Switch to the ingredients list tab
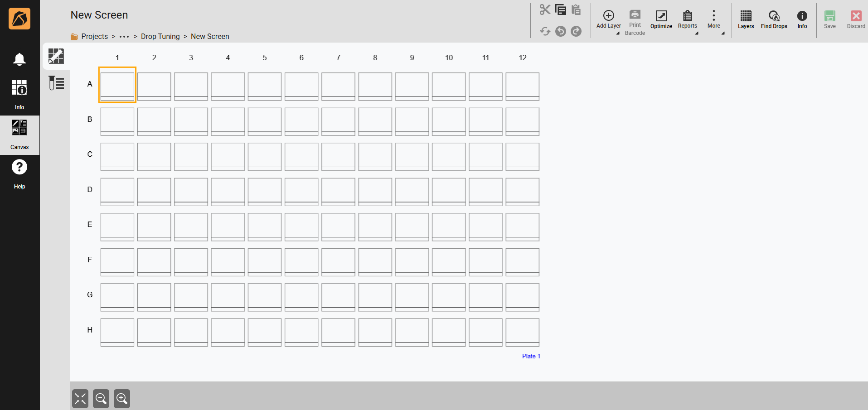 56,83
